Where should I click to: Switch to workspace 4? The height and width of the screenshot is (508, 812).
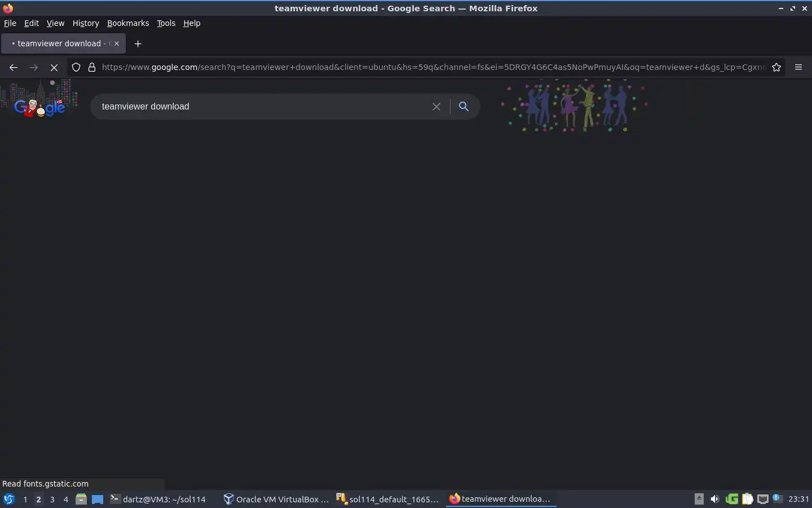tap(65, 499)
